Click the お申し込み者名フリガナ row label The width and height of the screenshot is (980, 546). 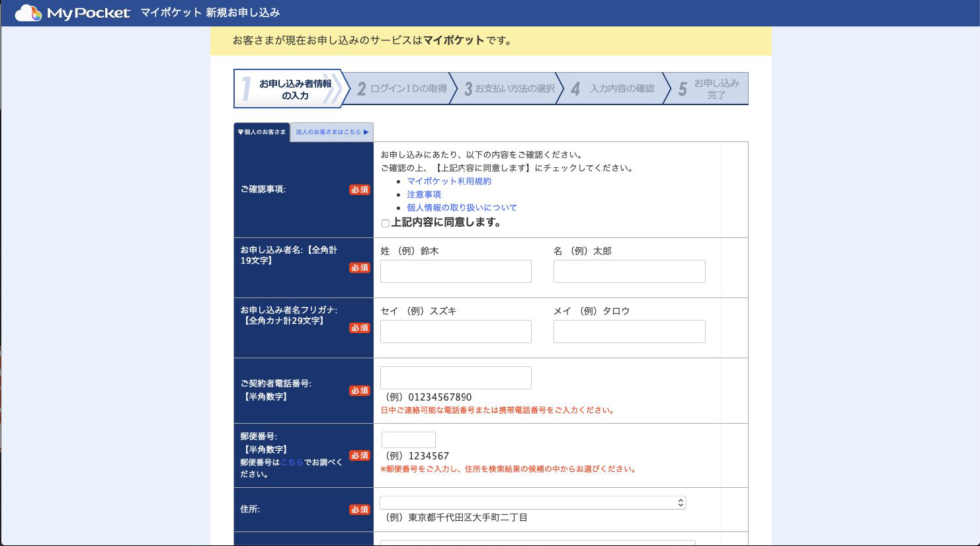click(x=289, y=315)
